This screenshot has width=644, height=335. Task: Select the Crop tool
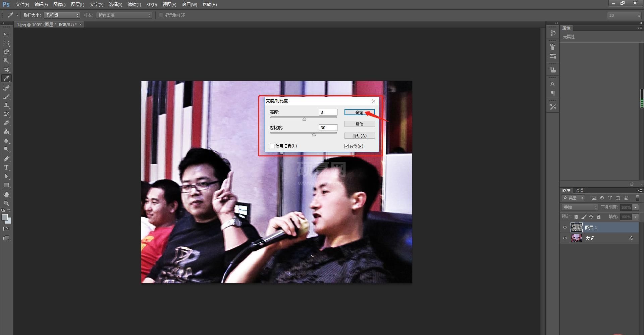(x=6, y=69)
